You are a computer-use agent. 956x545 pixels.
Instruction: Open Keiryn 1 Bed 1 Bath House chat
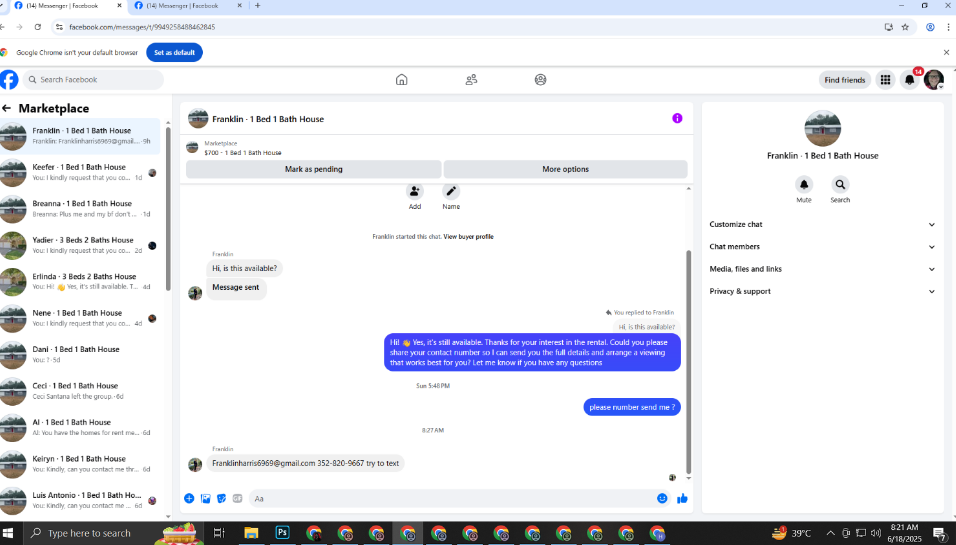coord(80,465)
